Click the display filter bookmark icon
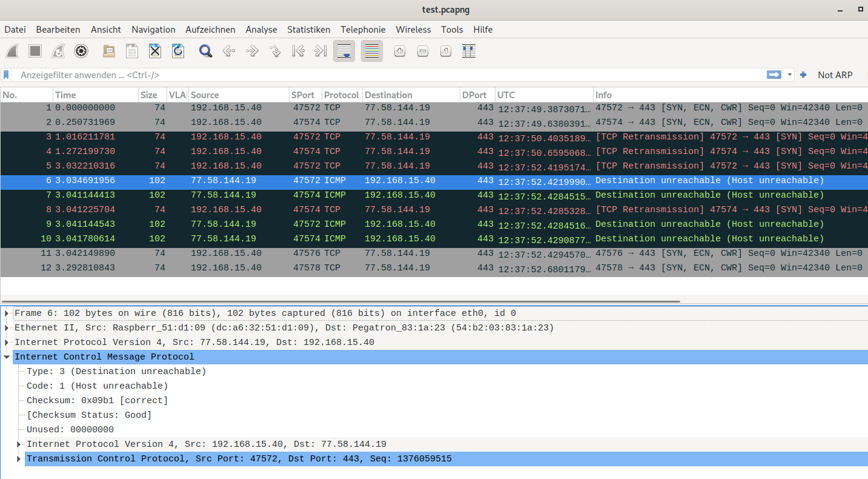This screenshot has width=868, height=479. [7, 75]
